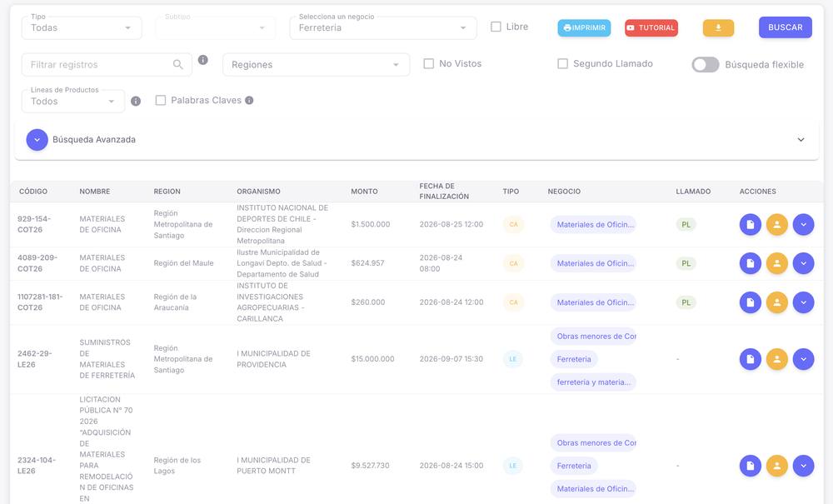Image resolution: width=833 pixels, height=504 pixels.
Task: Open document icon for row 2324-104-LE26
Action: [x=751, y=466]
